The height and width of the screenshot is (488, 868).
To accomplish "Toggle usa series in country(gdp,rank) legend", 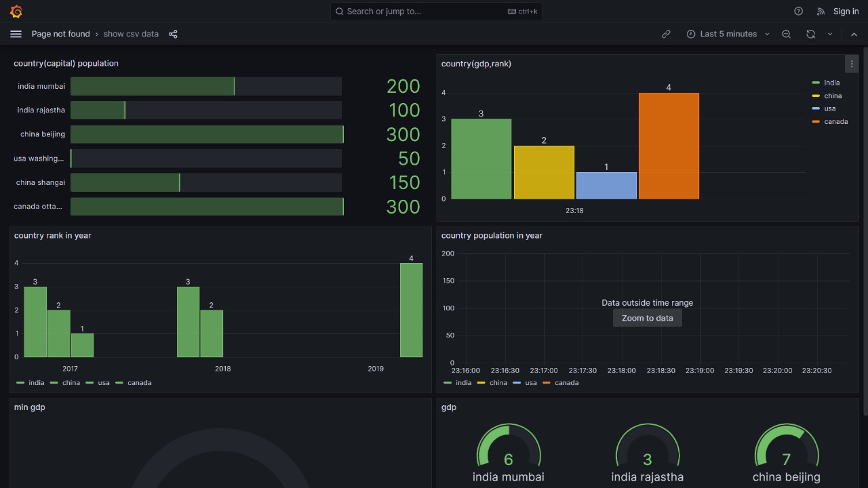I will [830, 108].
